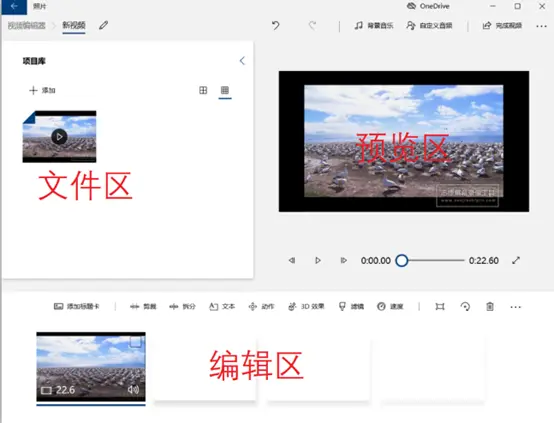This screenshot has width=554, height=423.
Task: Collapse the 项目库 project library panel
Action: (242, 61)
